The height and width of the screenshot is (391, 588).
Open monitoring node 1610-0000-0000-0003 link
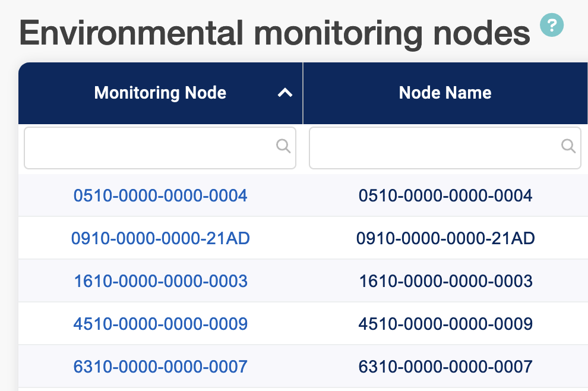click(x=160, y=281)
